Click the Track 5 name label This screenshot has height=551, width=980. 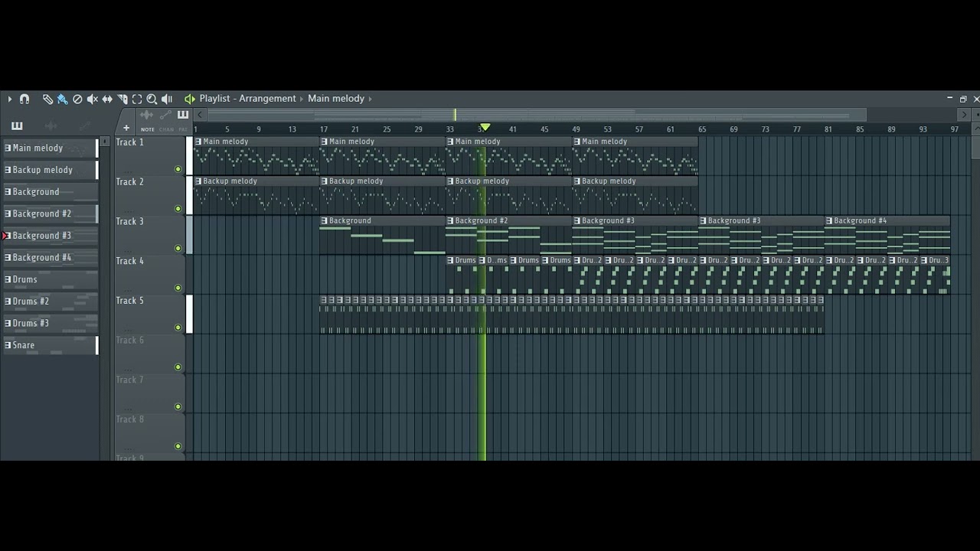coord(129,301)
